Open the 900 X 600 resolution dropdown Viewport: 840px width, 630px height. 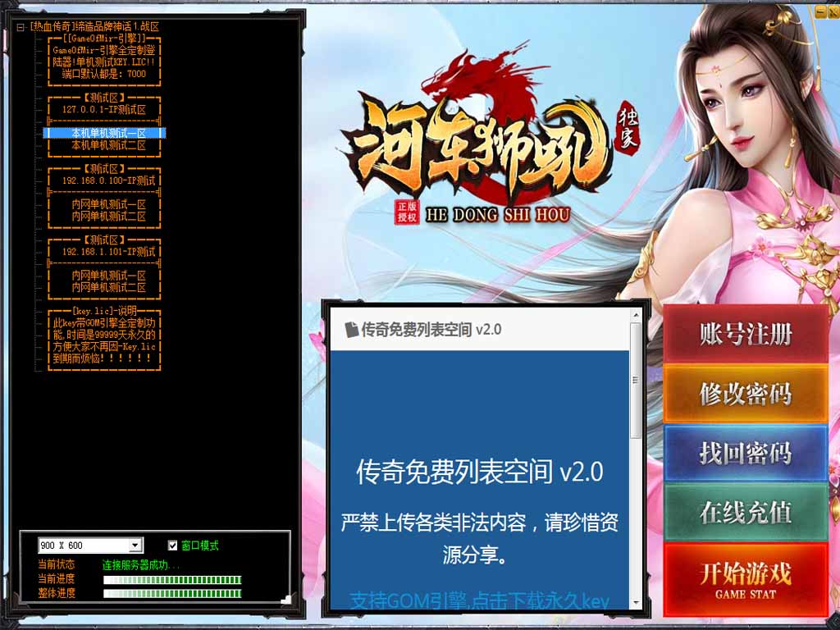pyautogui.click(x=135, y=546)
